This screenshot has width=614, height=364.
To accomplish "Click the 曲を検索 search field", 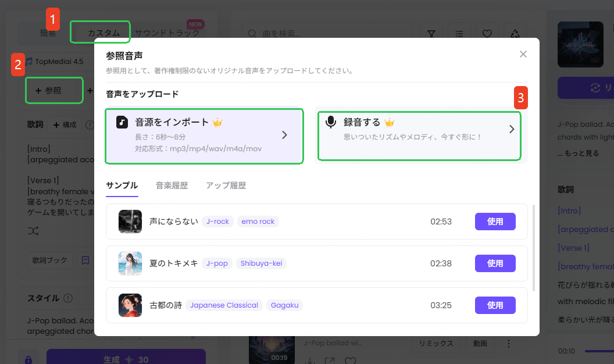I will [327, 34].
